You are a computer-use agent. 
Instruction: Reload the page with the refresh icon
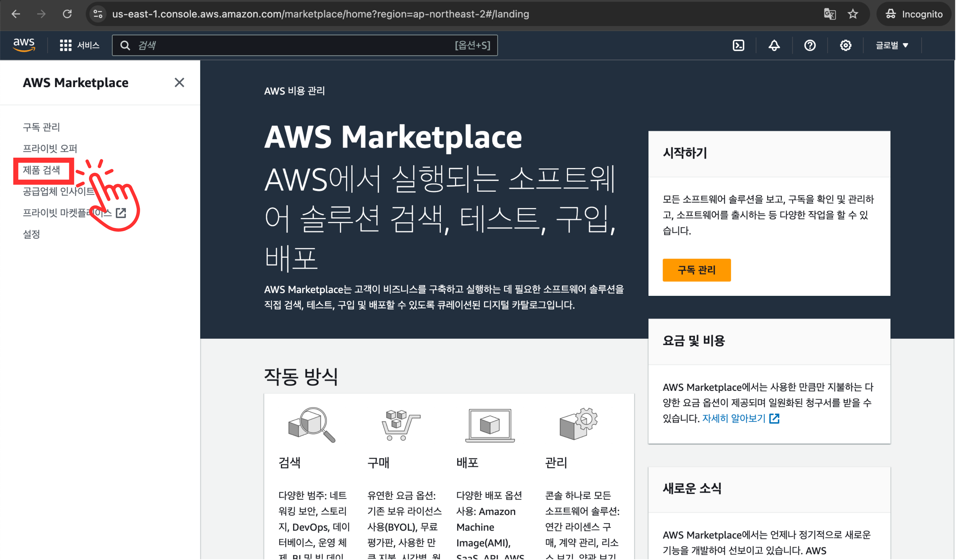(67, 14)
